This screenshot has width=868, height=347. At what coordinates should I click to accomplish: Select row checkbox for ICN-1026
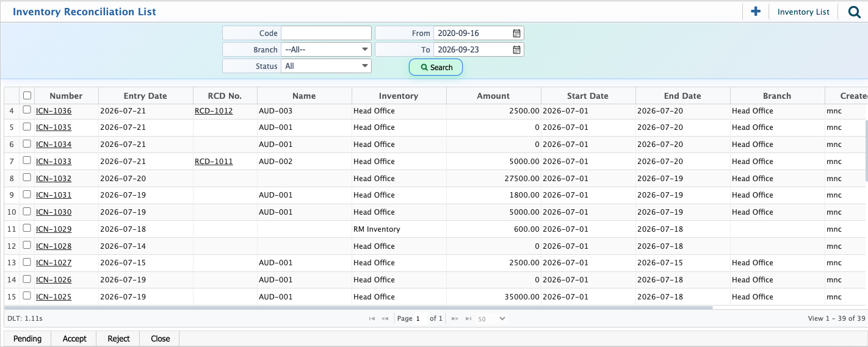point(27,279)
